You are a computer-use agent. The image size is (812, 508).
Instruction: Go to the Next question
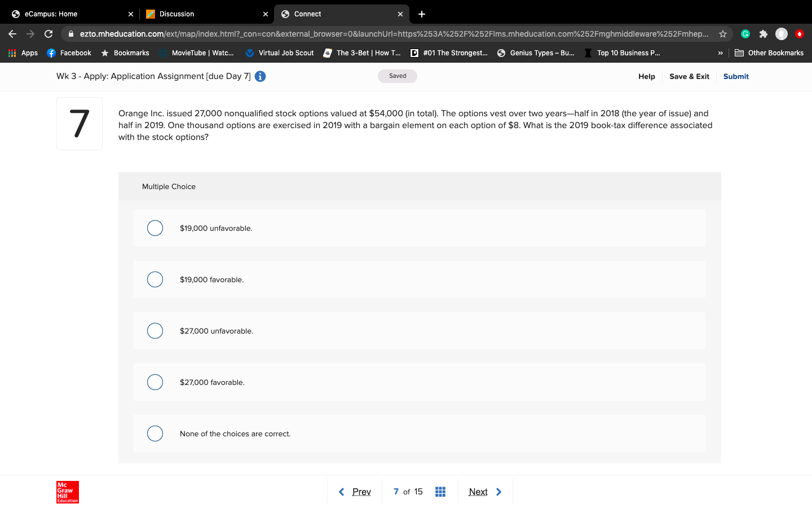click(x=486, y=492)
